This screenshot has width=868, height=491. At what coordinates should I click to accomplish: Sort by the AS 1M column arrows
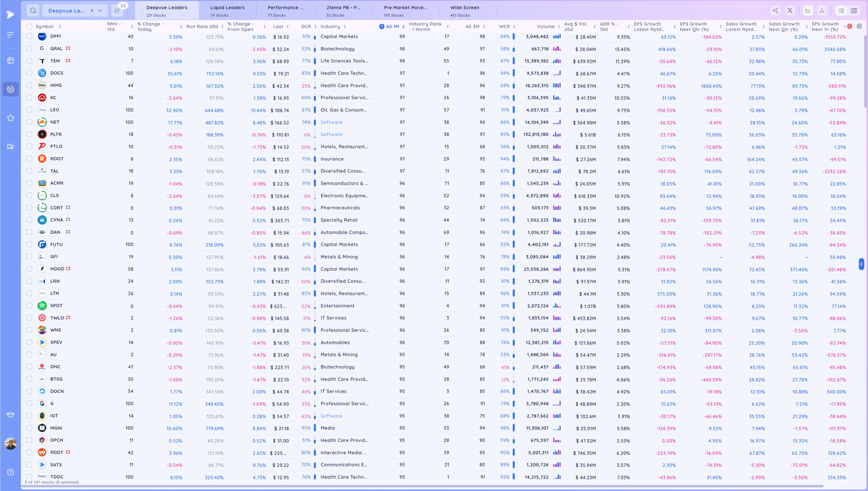403,27
